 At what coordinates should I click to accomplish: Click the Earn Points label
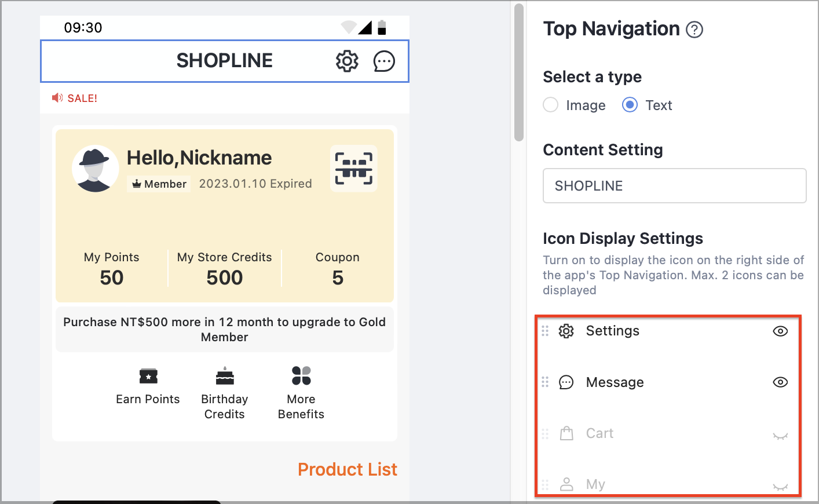[148, 399]
